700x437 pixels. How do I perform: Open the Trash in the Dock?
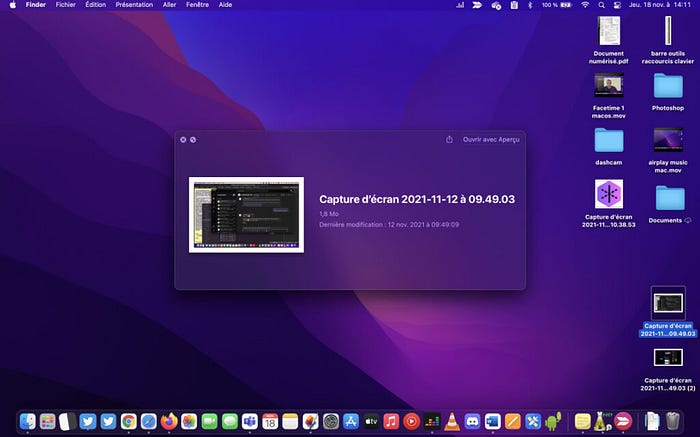(673, 421)
